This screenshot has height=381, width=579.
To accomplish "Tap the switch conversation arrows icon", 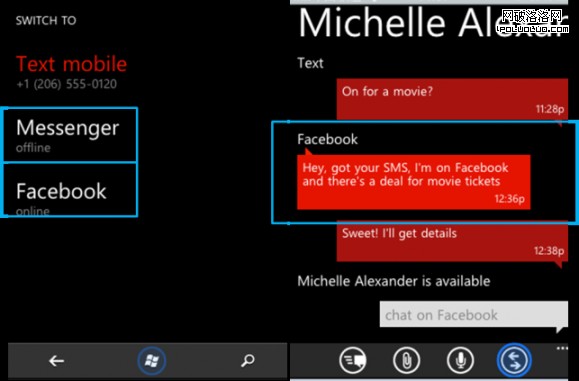I will pos(514,360).
